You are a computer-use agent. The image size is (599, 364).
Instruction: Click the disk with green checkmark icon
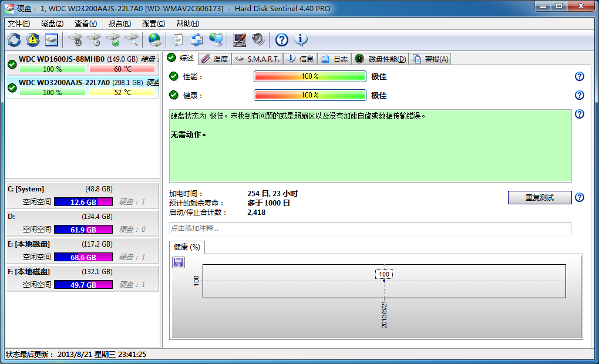pyautogui.click(x=113, y=40)
